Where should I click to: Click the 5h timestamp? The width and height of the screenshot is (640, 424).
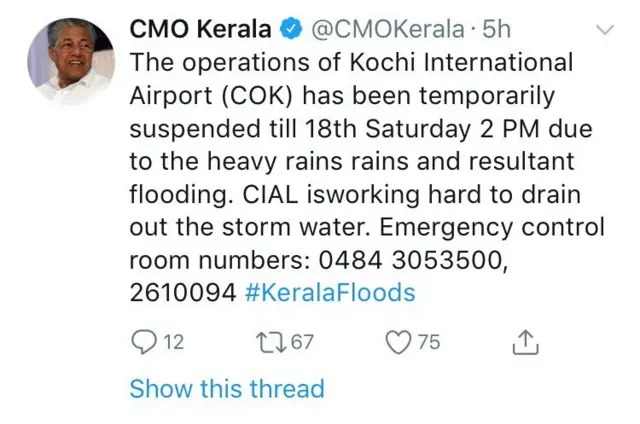click(496, 30)
